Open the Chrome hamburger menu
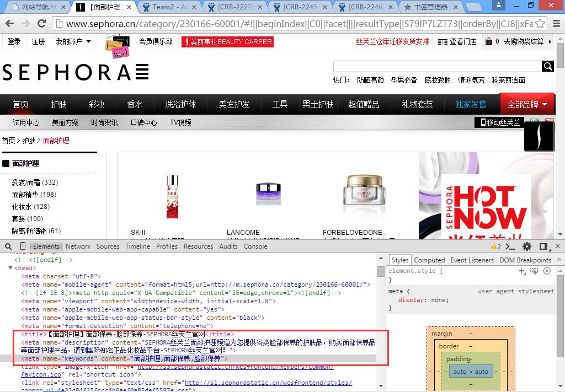This screenshot has height=392, width=565. tap(556, 24)
